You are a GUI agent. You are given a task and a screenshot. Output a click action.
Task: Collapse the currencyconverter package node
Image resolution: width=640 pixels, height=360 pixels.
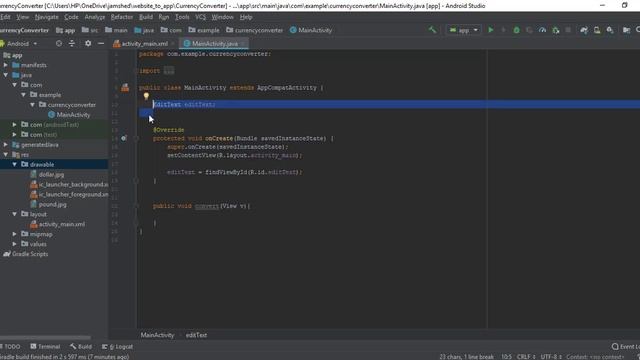[x=33, y=105]
